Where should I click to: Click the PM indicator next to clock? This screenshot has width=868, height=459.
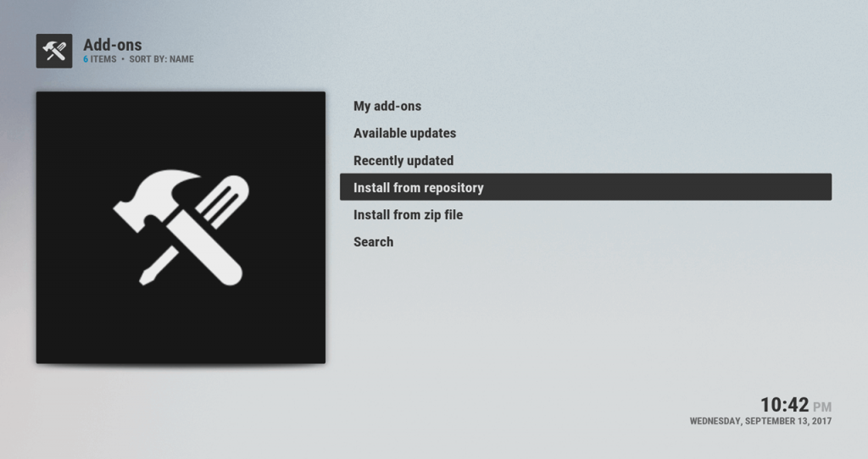[822, 407]
